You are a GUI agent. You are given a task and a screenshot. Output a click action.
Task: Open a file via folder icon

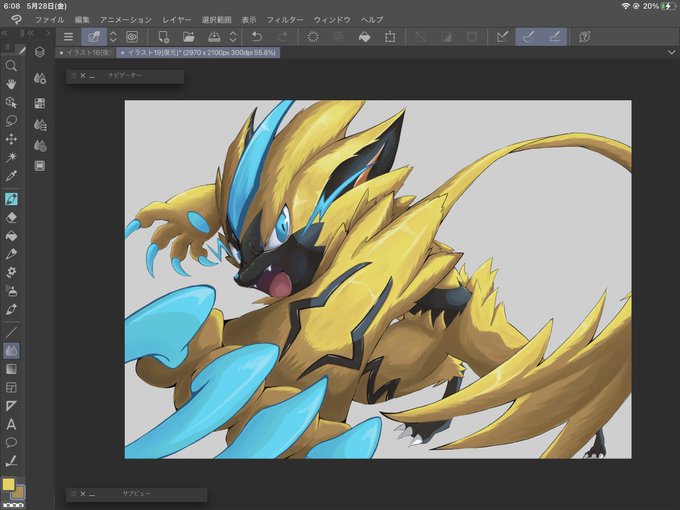[189, 37]
